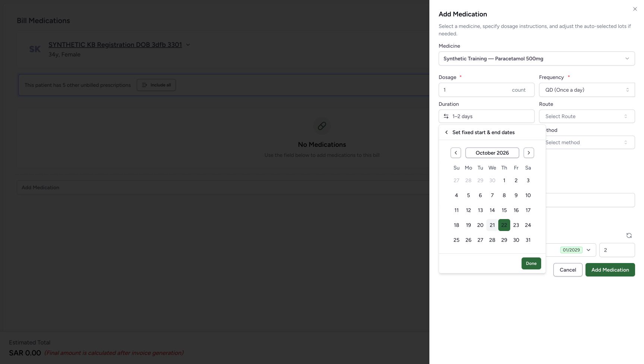
Task: Click the patient name link
Action: (115, 45)
